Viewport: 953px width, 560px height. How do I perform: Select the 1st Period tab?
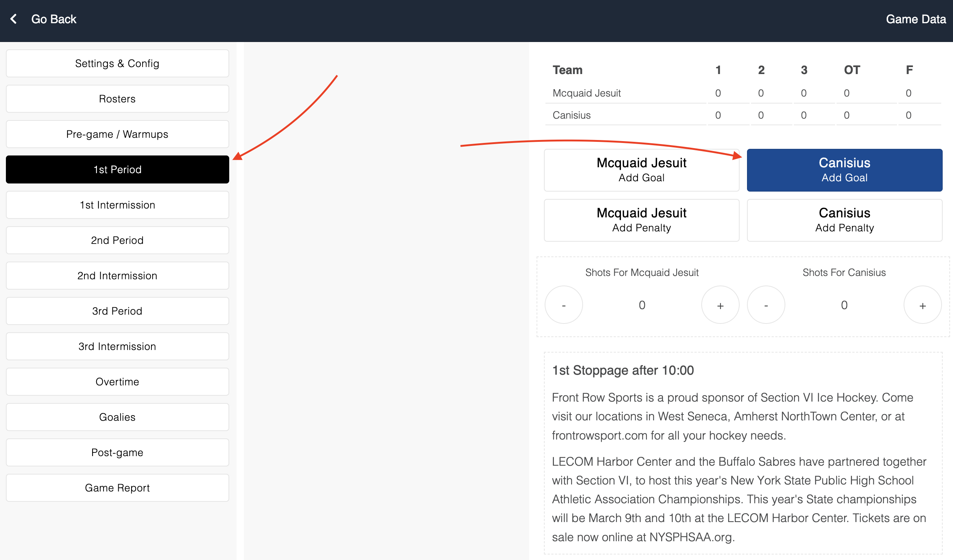coord(117,169)
